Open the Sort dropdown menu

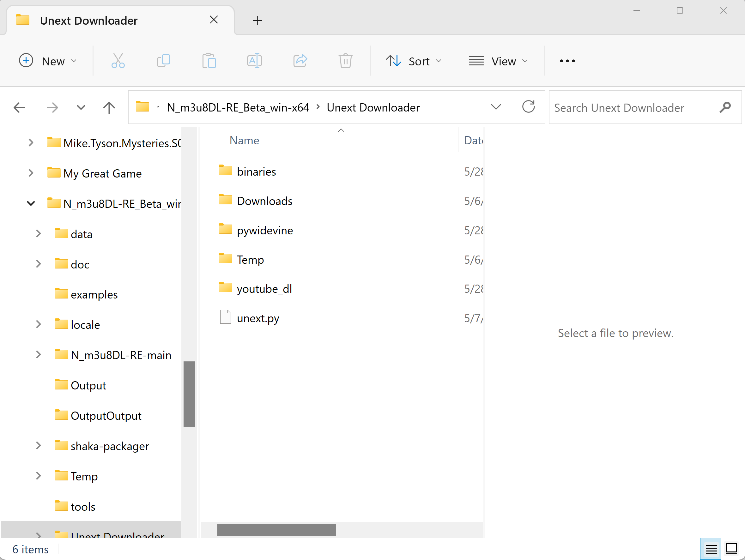point(414,61)
